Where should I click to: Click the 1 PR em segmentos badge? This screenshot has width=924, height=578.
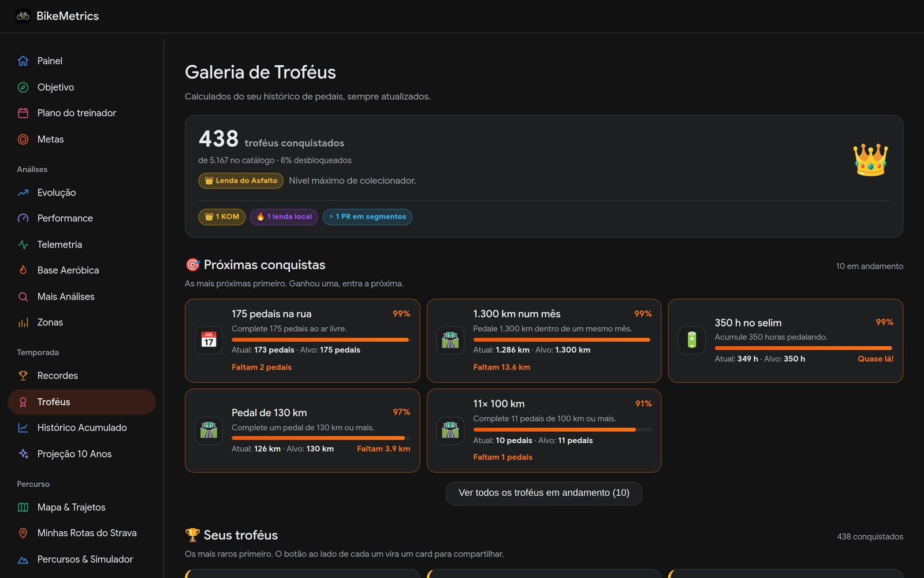367,217
